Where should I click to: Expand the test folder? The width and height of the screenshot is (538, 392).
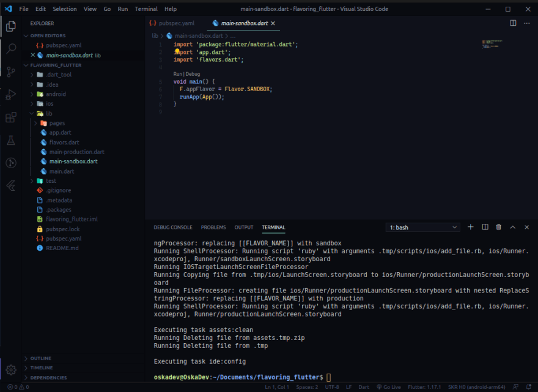point(32,181)
